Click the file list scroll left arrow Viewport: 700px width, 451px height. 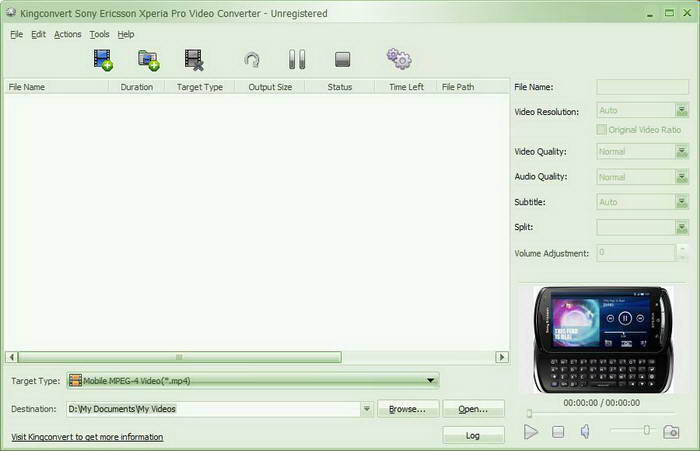12,357
